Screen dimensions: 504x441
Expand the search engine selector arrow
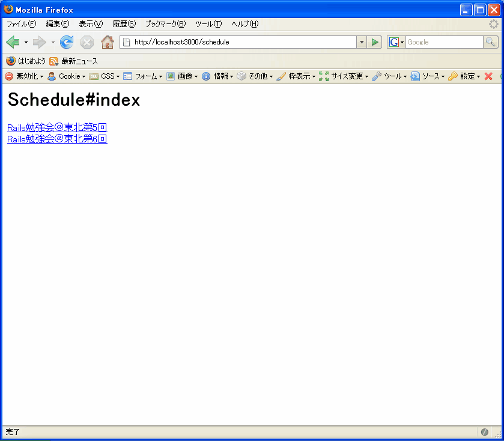[402, 42]
